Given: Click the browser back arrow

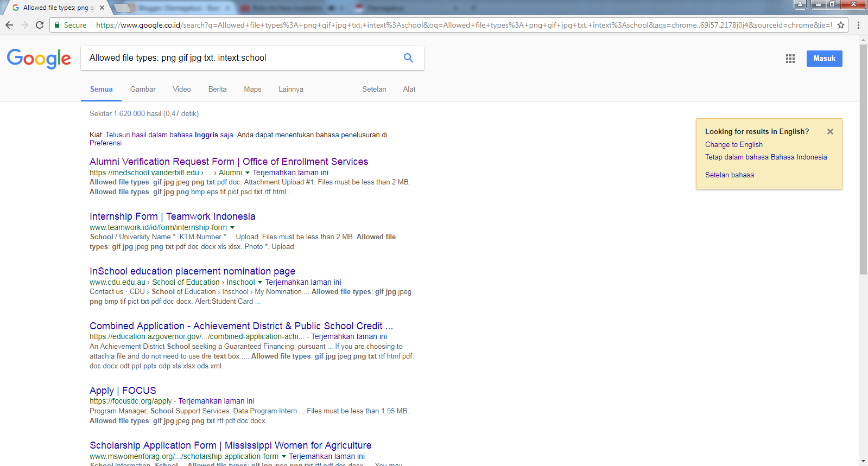Looking at the screenshot, I should (9, 25).
